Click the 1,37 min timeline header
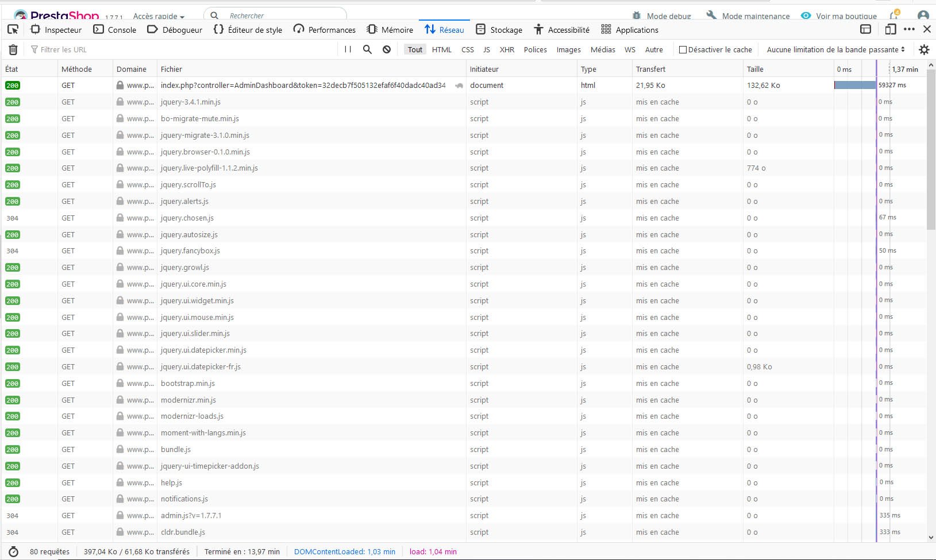Image resolution: width=936 pixels, height=560 pixels. click(905, 69)
